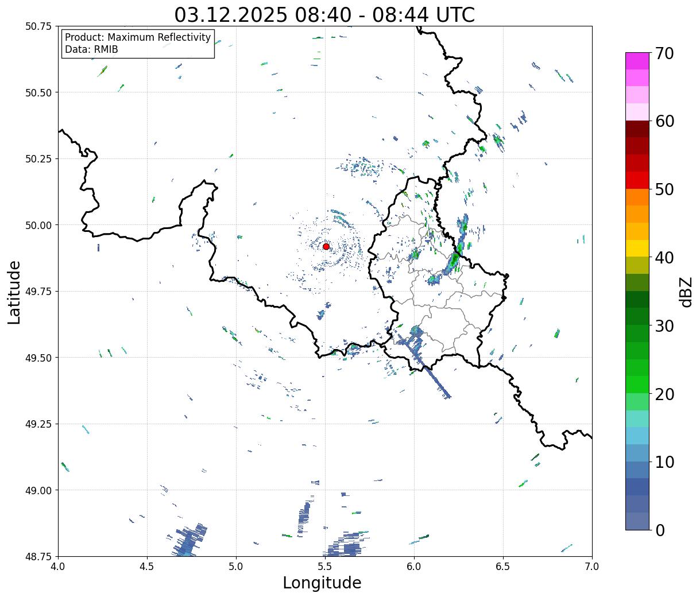The image size is (700, 597).
Task: Click the orange swatch just below 50 dBZ
Action: click(637, 197)
